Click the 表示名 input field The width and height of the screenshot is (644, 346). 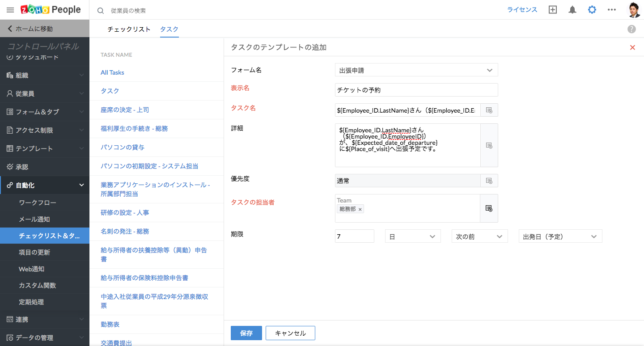[x=416, y=90]
